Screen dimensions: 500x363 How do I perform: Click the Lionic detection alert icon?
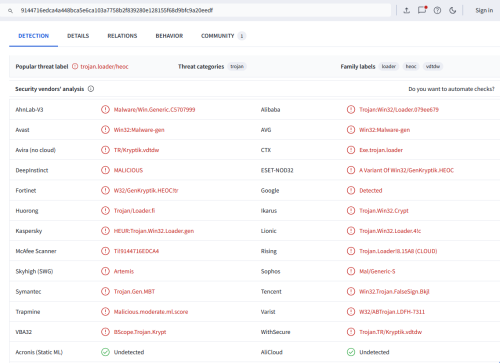coord(351,231)
